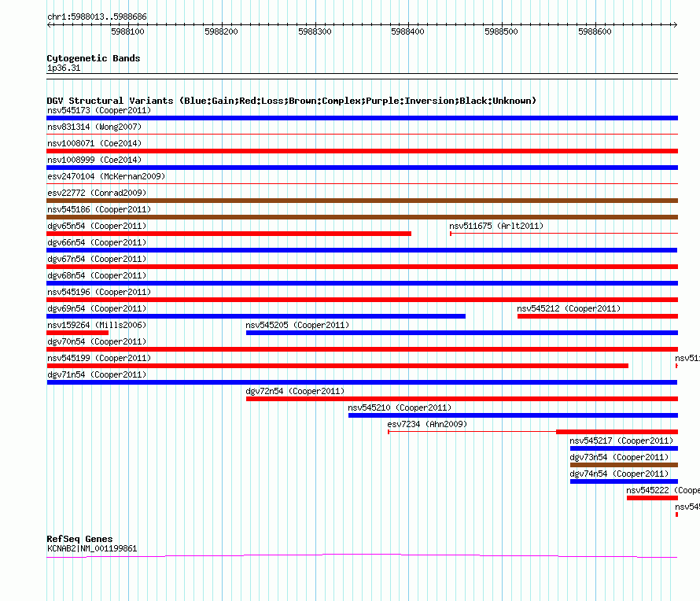
Task: Select the red loss bar under nsv1008071
Action: tap(362, 151)
